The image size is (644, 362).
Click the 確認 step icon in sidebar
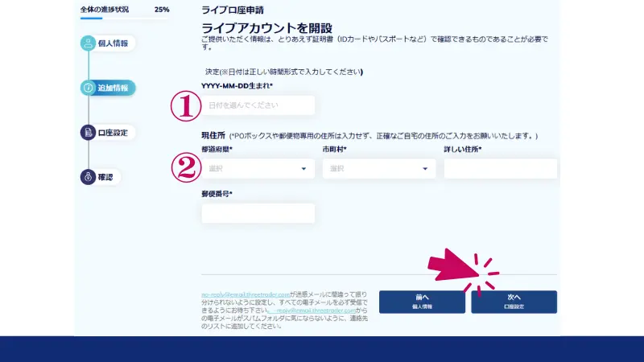(89, 176)
